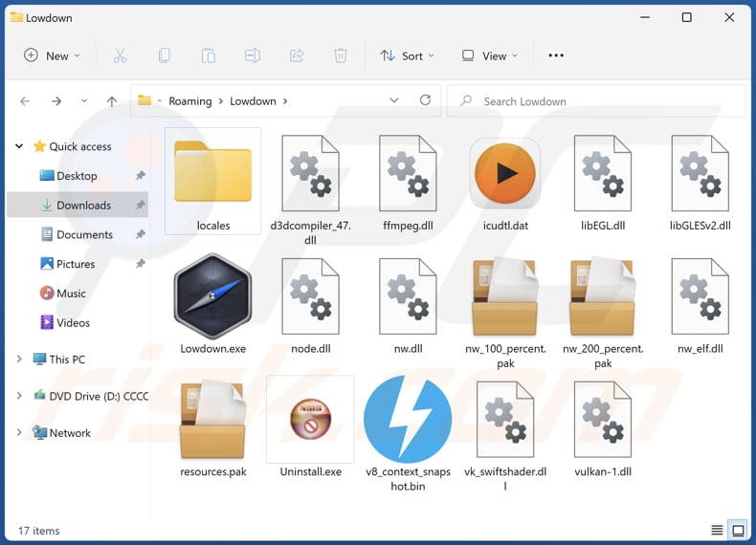Switch to large icons view layout

pos(738,531)
